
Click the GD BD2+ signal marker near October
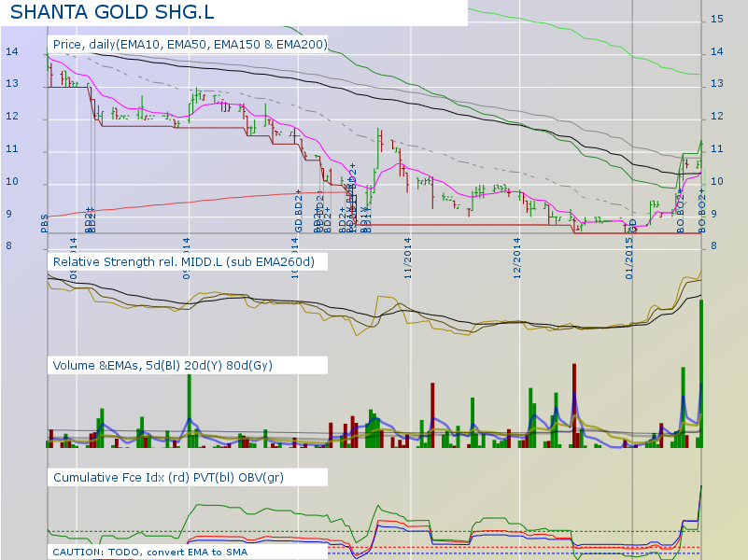[x=299, y=211]
